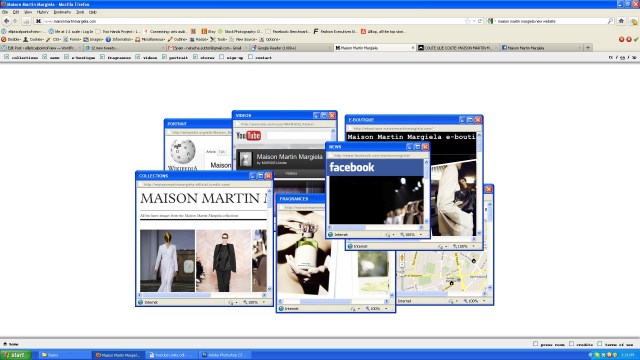This screenshot has height=360, width=640.
Task: Open Ebay bookmark in bookmarks bar
Action: point(209,31)
